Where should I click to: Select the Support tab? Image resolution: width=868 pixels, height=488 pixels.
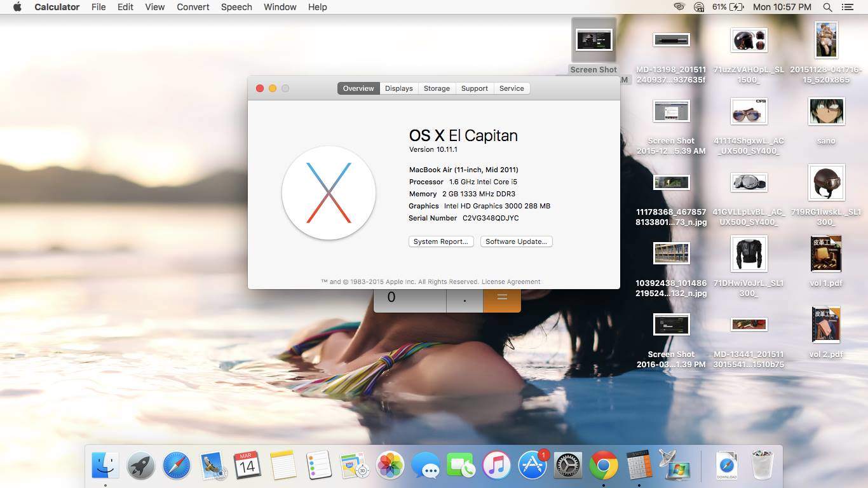(x=474, y=88)
